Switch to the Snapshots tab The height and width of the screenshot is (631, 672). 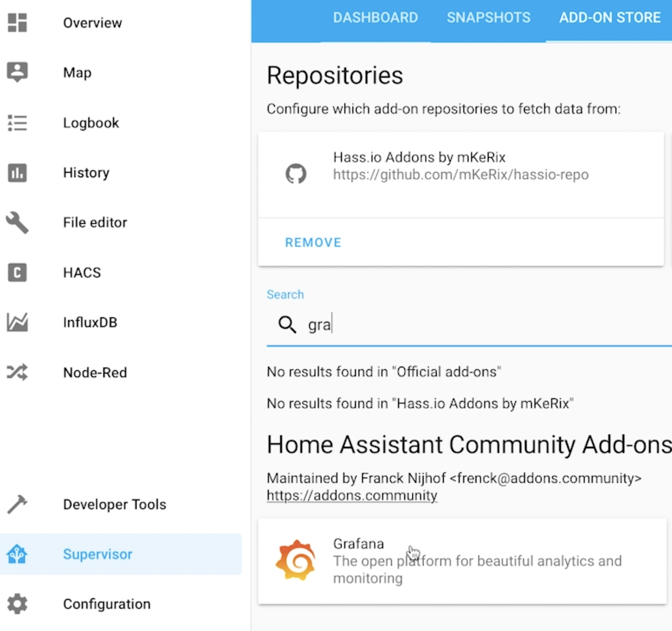[x=488, y=18]
